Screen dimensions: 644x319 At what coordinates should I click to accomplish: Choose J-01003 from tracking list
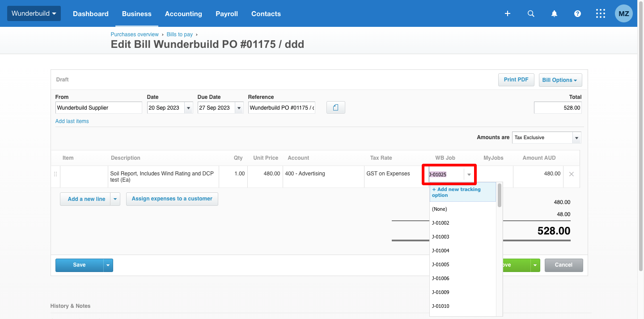tap(463, 237)
